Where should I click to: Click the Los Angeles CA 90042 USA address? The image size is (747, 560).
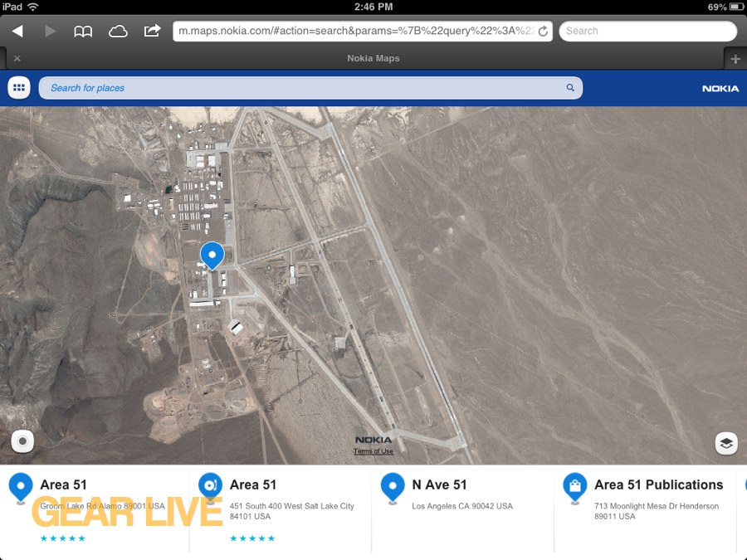462,506
